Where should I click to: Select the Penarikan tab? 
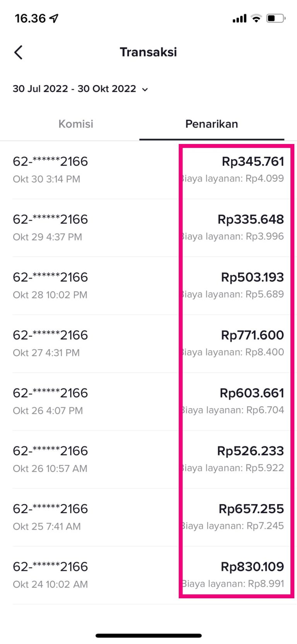point(212,124)
